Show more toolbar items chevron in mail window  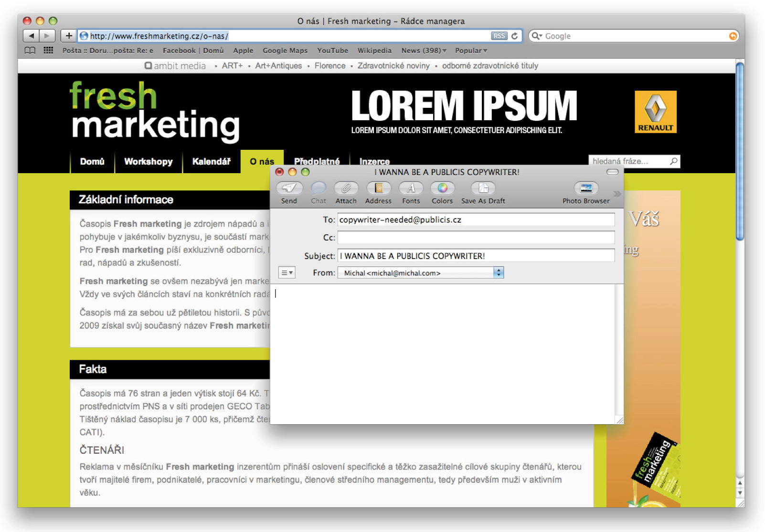(617, 194)
